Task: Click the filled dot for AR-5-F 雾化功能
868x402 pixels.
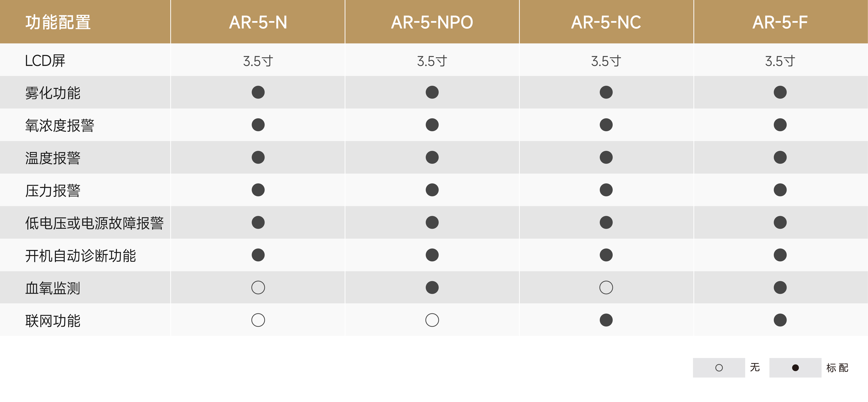Action: [x=780, y=92]
